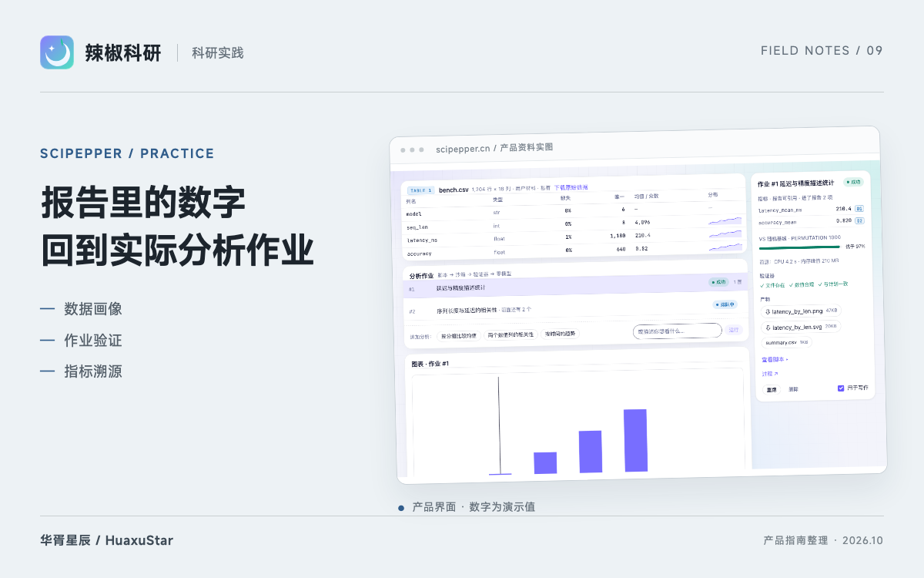The height and width of the screenshot is (578, 924).
Task: Click the 数据画像 list item
Action: pyautogui.click(x=93, y=309)
